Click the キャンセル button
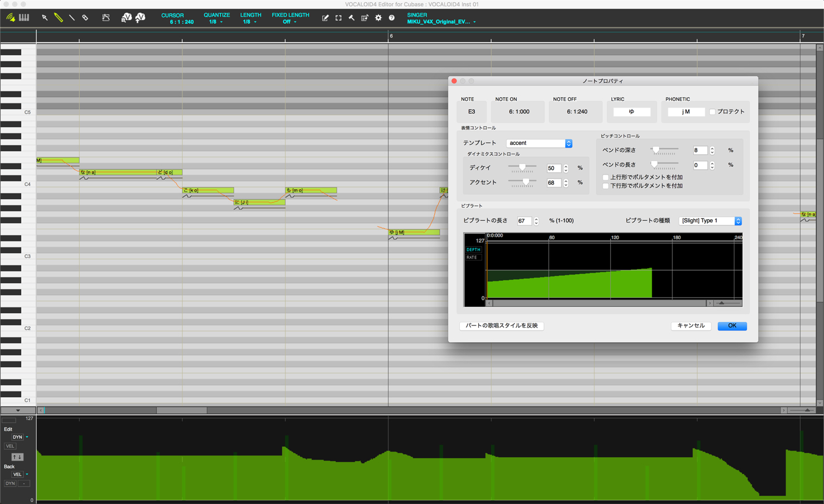 pos(691,326)
